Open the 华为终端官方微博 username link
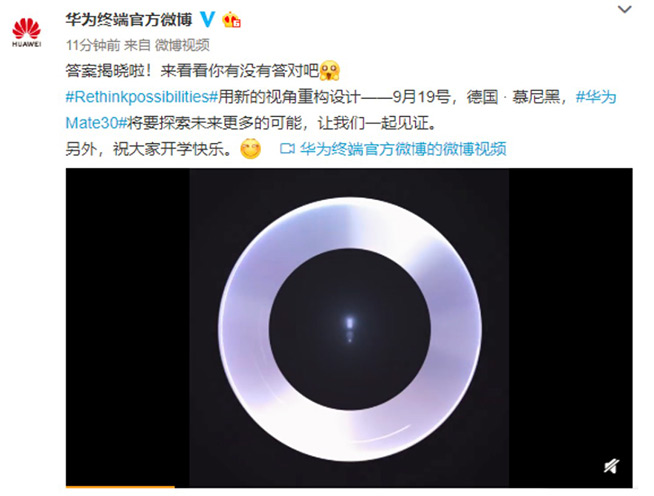This screenshot has height=496, width=654. [129, 20]
